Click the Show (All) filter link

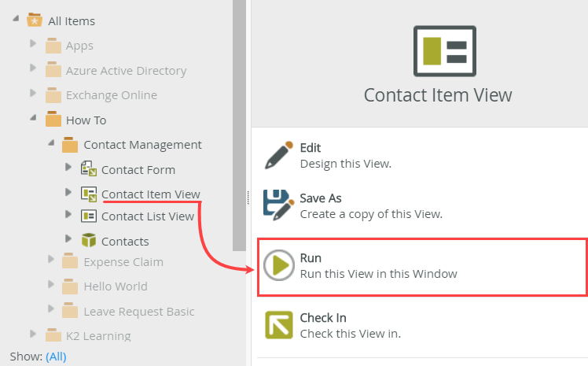click(x=56, y=357)
